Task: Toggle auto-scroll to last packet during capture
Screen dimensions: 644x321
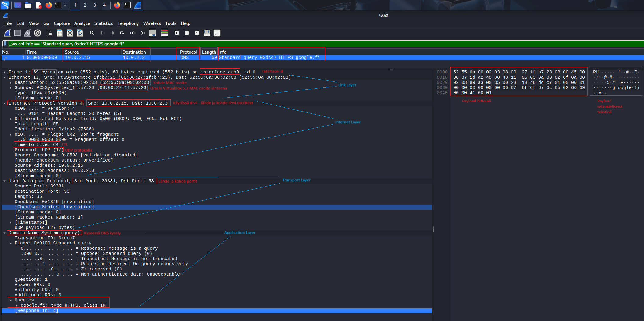Action: click(x=152, y=33)
